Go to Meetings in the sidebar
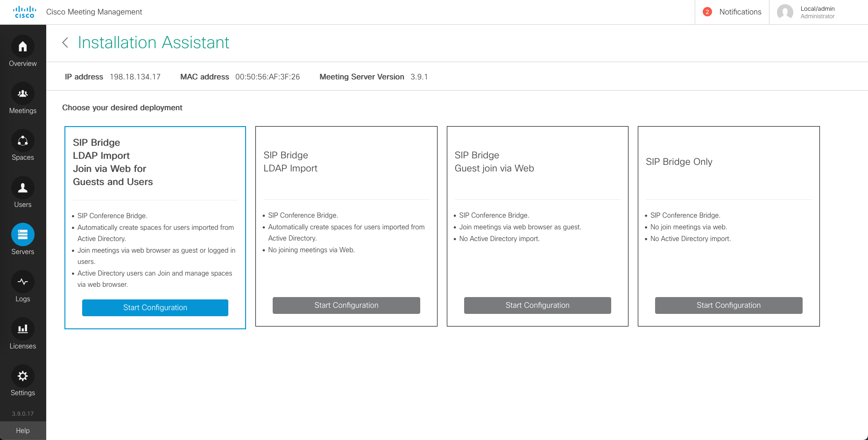 [22, 94]
